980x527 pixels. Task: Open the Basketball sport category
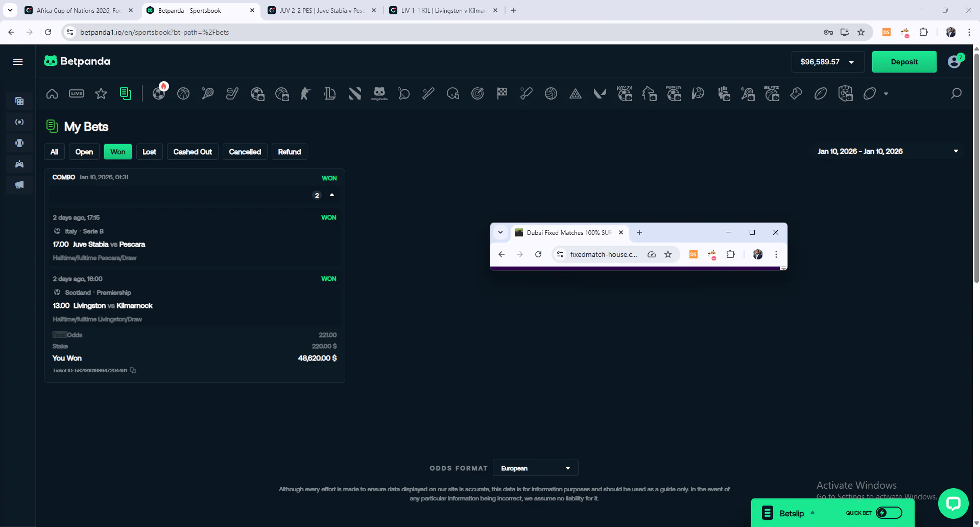pos(183,93)
